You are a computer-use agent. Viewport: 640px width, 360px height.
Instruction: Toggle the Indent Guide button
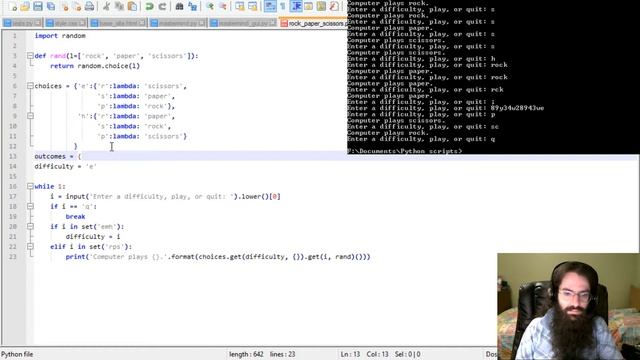[296, 6]
